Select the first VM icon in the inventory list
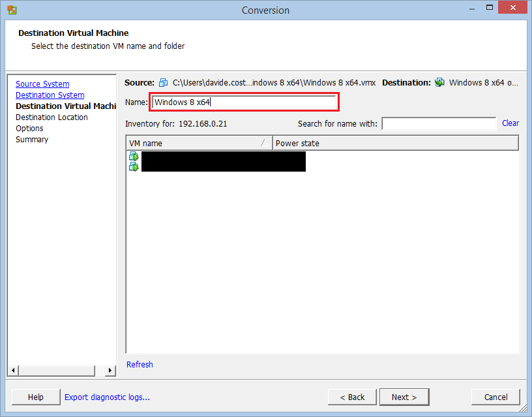 coord(134,156)
